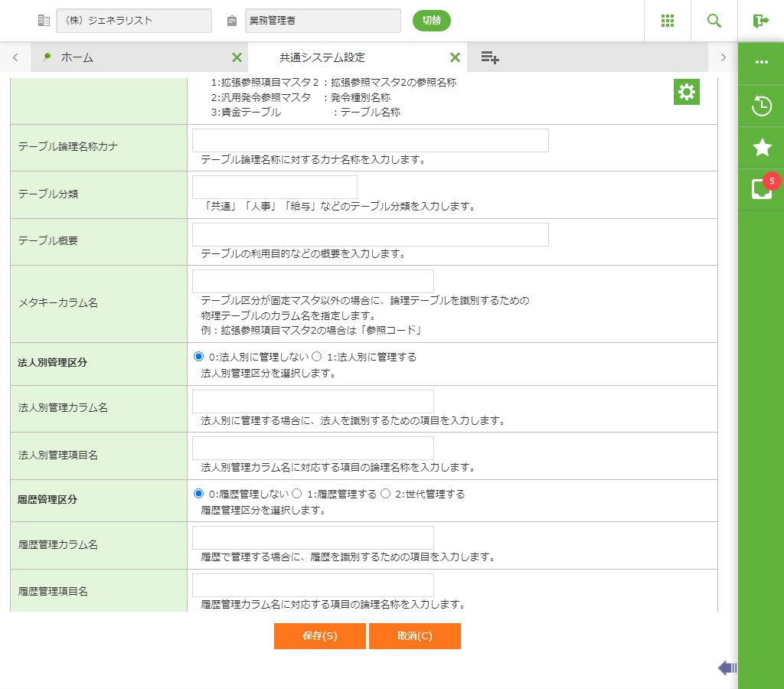
Task: Click the logout door icon
Action: pyautogui.click(x=760, y=21)
